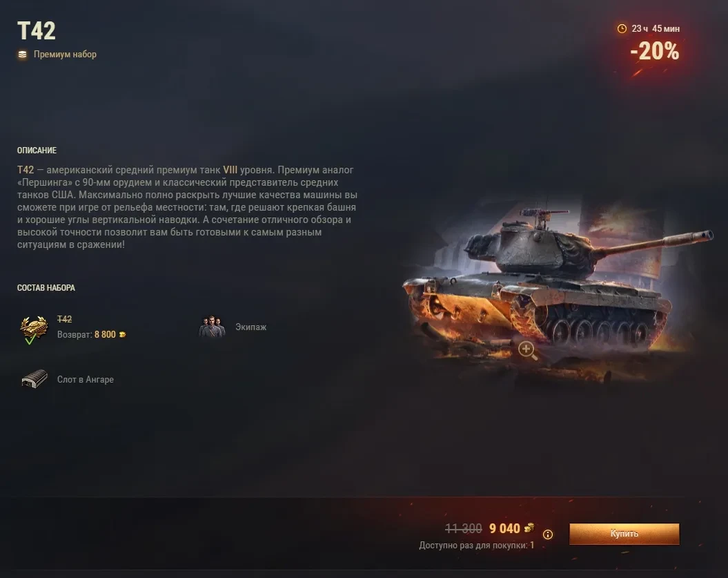Click the gold T42 link in description
Viewport: 728px width, 578px height.
26,170
